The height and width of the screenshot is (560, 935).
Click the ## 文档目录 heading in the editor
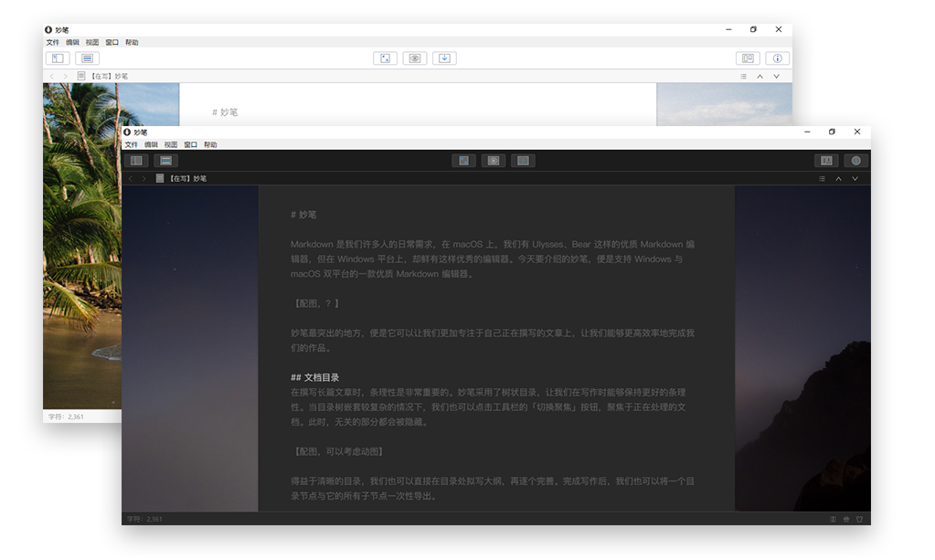click(x=314, y=377)
